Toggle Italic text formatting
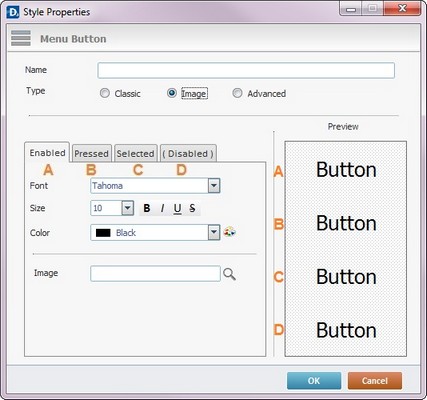This screenshot has height=400, width=427. [x=162, y=208]
